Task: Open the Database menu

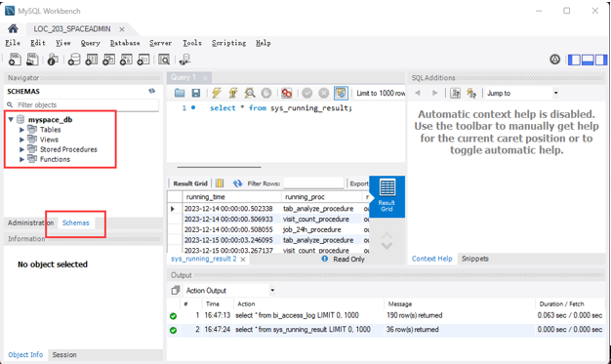Action: 125,43
